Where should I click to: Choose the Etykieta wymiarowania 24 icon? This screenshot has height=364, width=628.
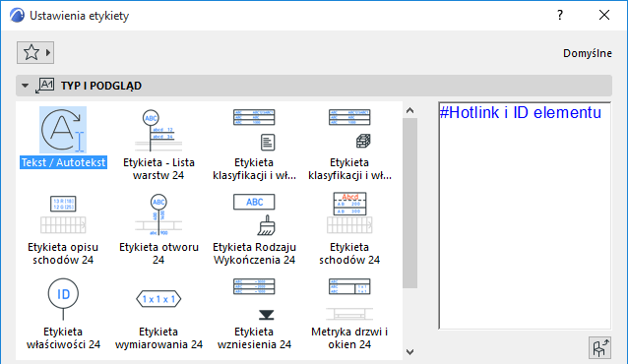click(158, 299)
